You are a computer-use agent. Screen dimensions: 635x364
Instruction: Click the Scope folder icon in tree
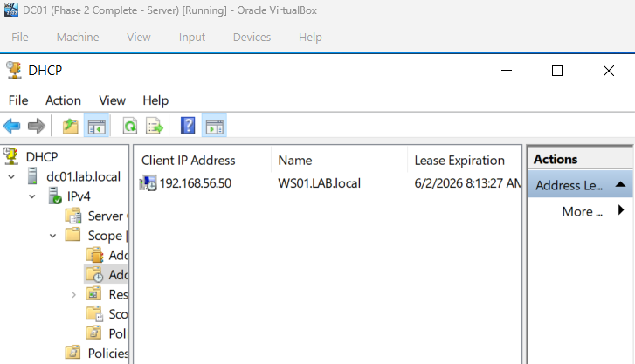click(72, 235)
